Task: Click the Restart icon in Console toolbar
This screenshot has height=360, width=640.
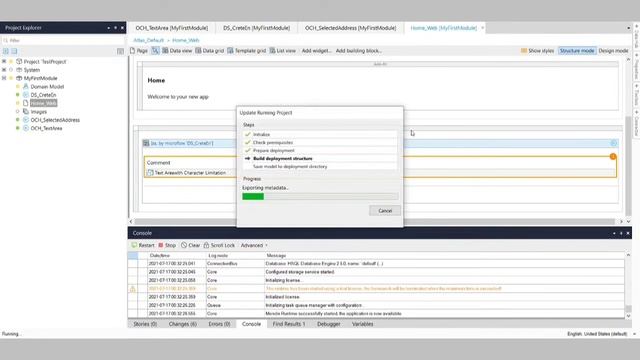Action: coord(134,245)
